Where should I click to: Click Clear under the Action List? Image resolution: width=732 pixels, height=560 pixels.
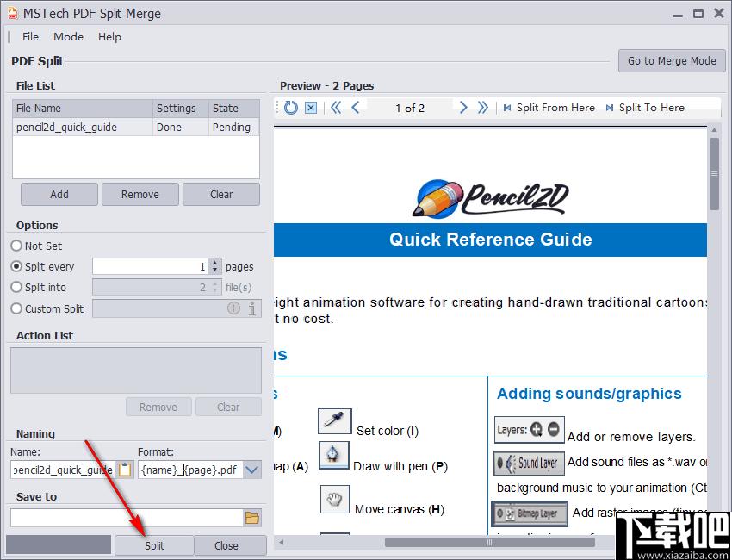[x=228, y=407]
